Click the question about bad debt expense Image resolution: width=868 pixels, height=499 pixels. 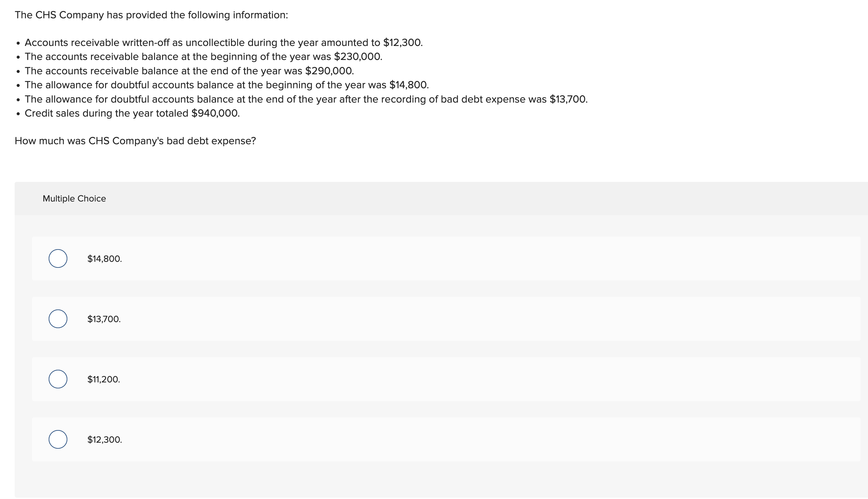tap(135, 140)
